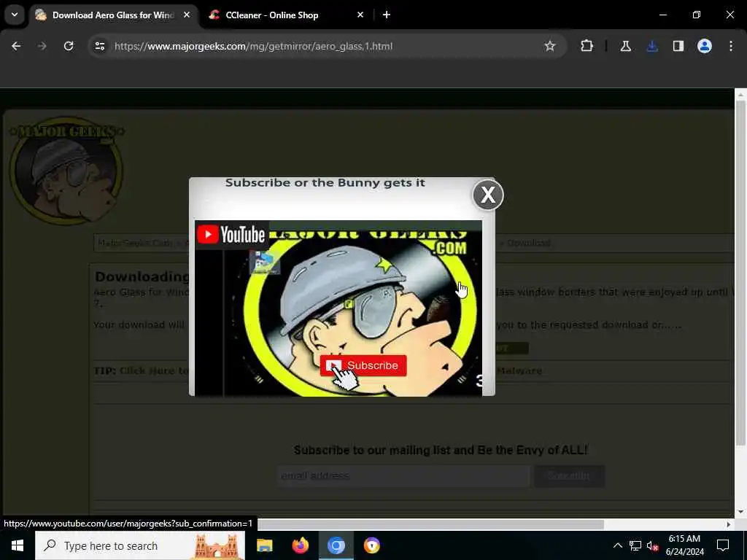Open File Explorer from taskbar
Image resolution: width=747 pixels, height=560 pixels.
tap(264, 545)
